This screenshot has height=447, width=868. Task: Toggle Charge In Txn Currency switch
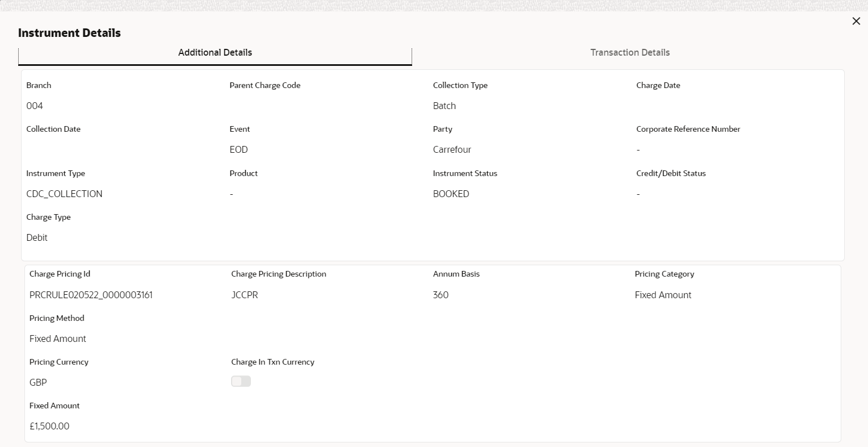coord(241,381)
